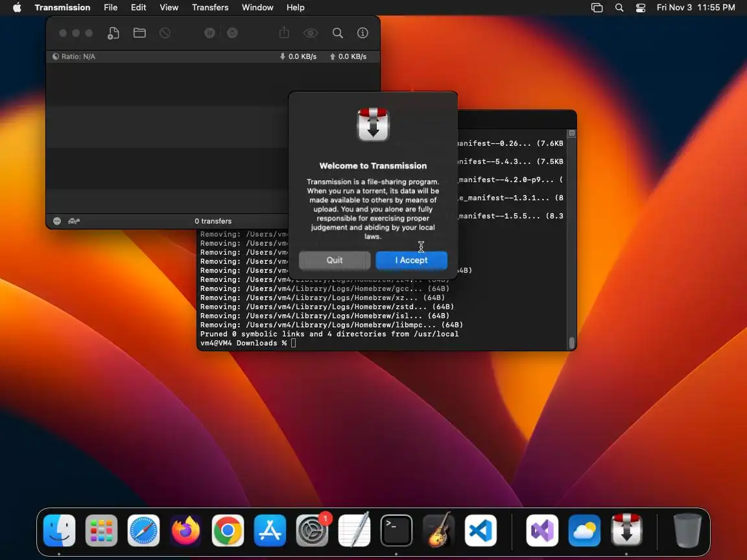Open the App Store from the Dock
Screen dimensions: 747x560
pyautogui.click(x=270, y=530)
